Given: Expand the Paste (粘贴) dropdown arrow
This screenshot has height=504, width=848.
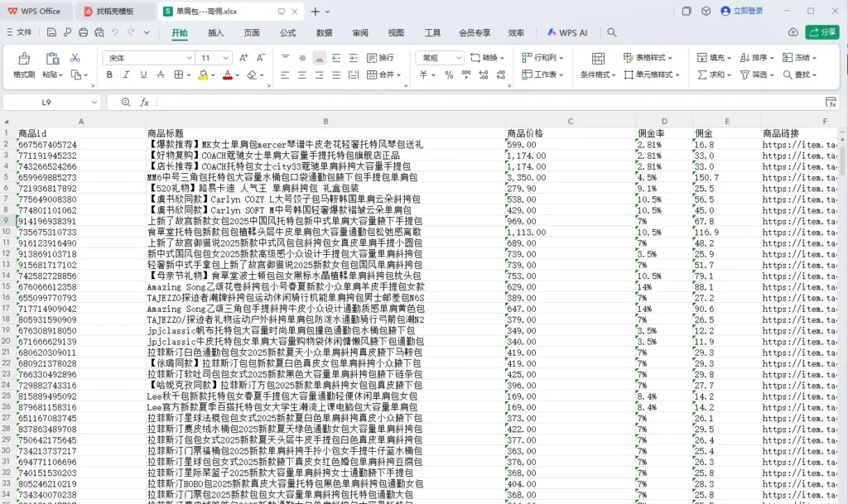Looking at the screenshot, I should [x=61, y=75].
